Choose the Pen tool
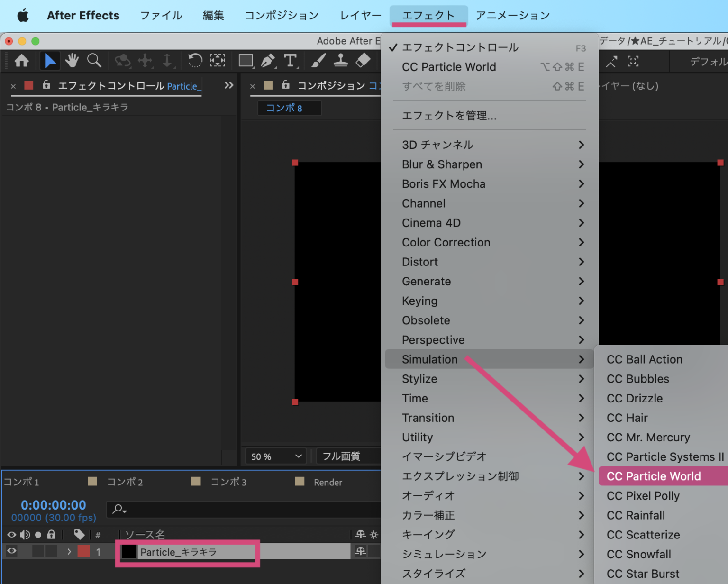728x584 pixels. click(268, 61)
